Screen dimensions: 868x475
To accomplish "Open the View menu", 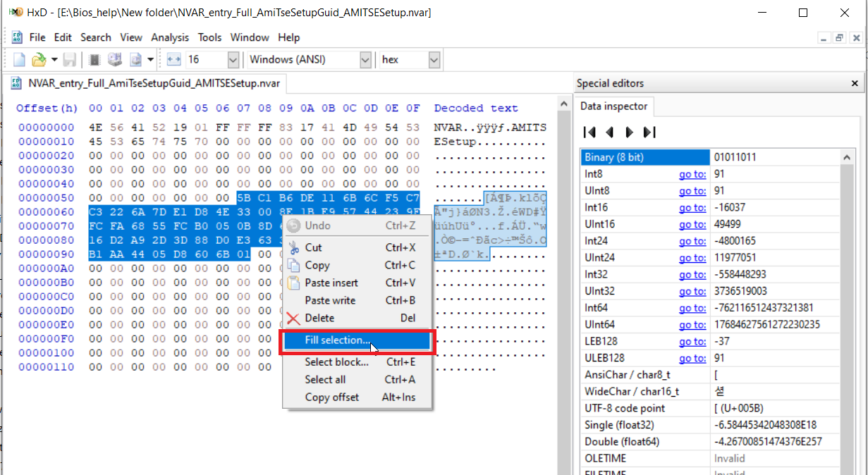I will 131,37.
